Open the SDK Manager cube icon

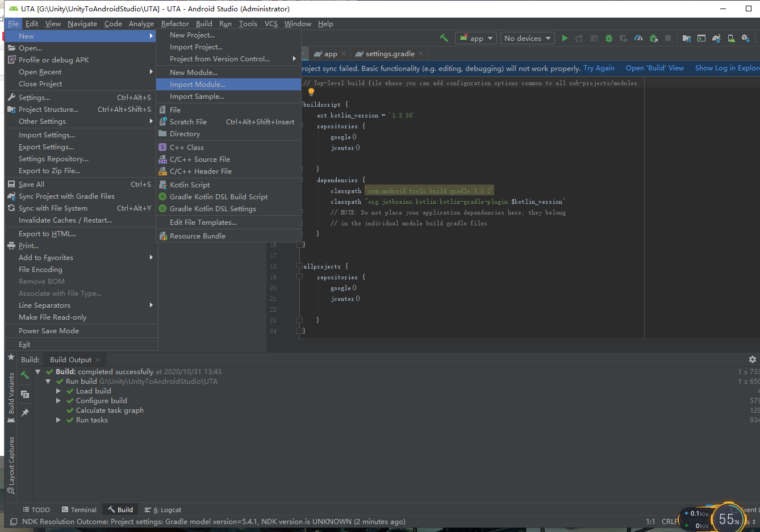click(x=746, y=38)
